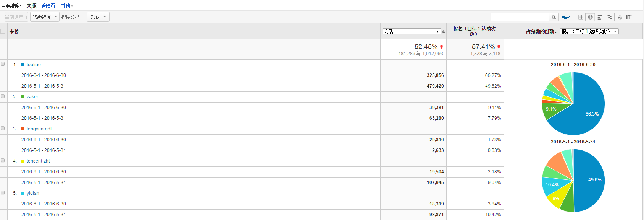Image resolution: width=644 pixels, height=220 pixels.
Task: Select the pie chart (percentage) view icon
Action: [590, 17]
